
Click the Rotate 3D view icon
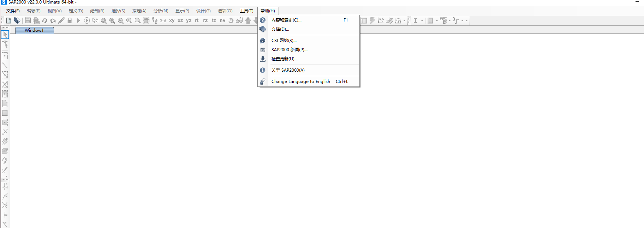(x=231, y=20)
